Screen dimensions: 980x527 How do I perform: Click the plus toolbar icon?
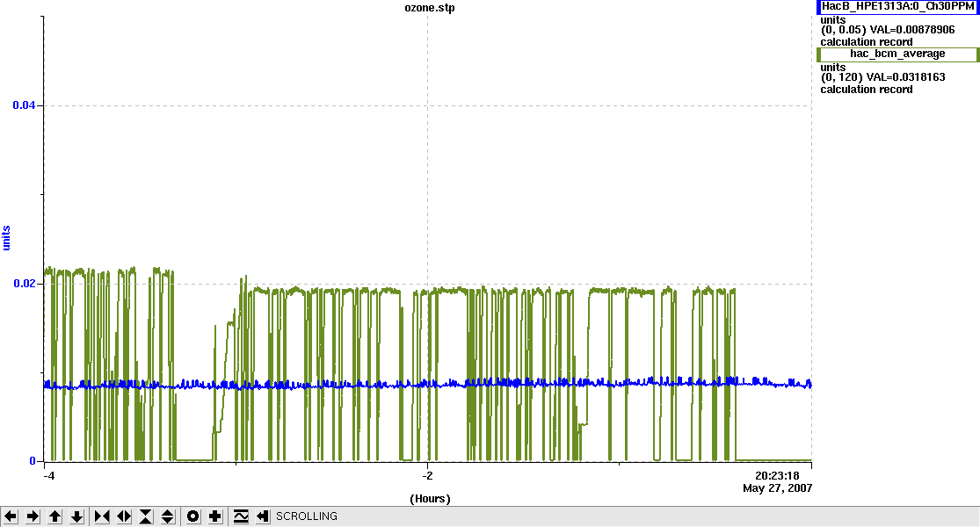[x=215, y=516]
